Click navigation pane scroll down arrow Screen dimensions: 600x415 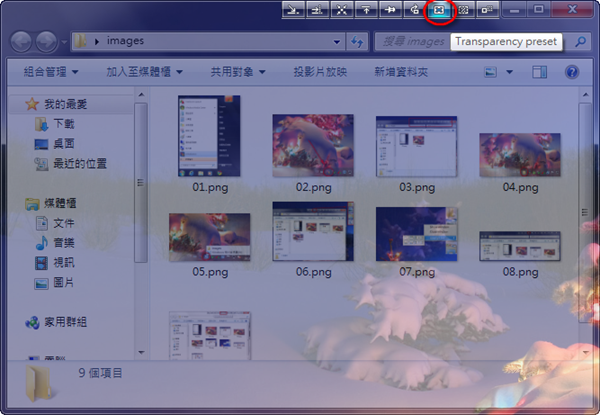(x=141, y=352)
